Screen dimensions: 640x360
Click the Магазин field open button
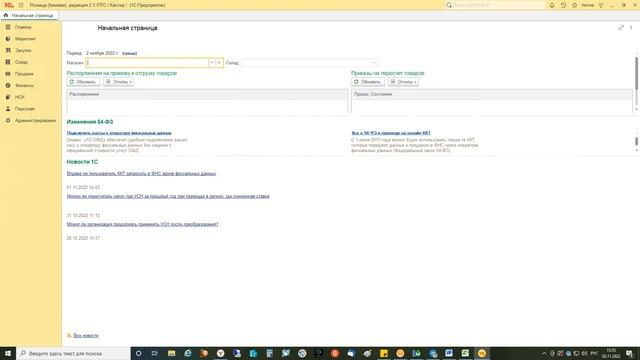click(x=219, y=63)
